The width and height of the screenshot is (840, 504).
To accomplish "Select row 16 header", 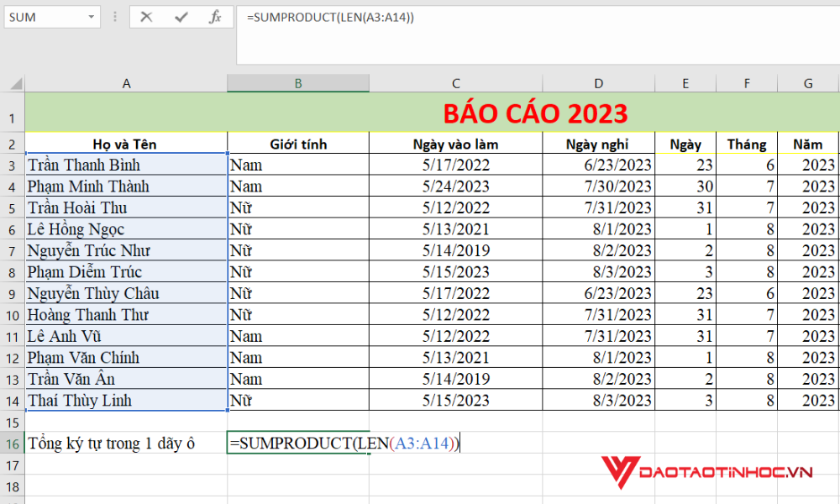I will point(13,443).
